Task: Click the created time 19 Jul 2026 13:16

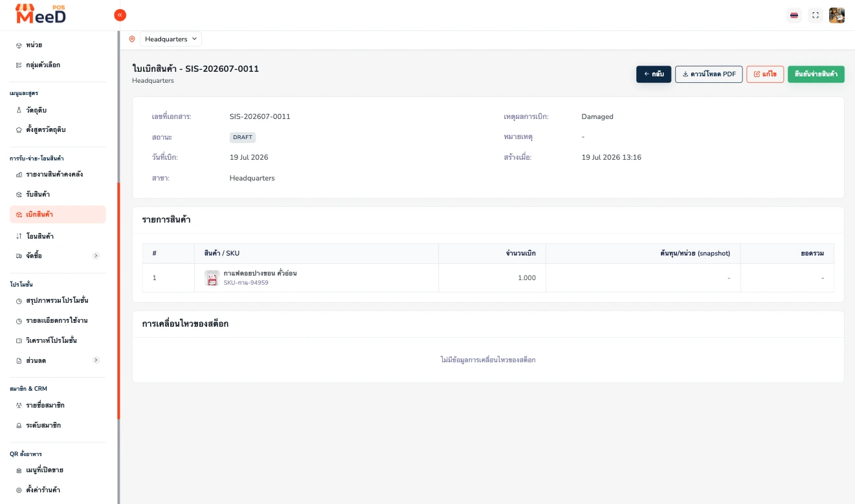Action: (612, 157)
